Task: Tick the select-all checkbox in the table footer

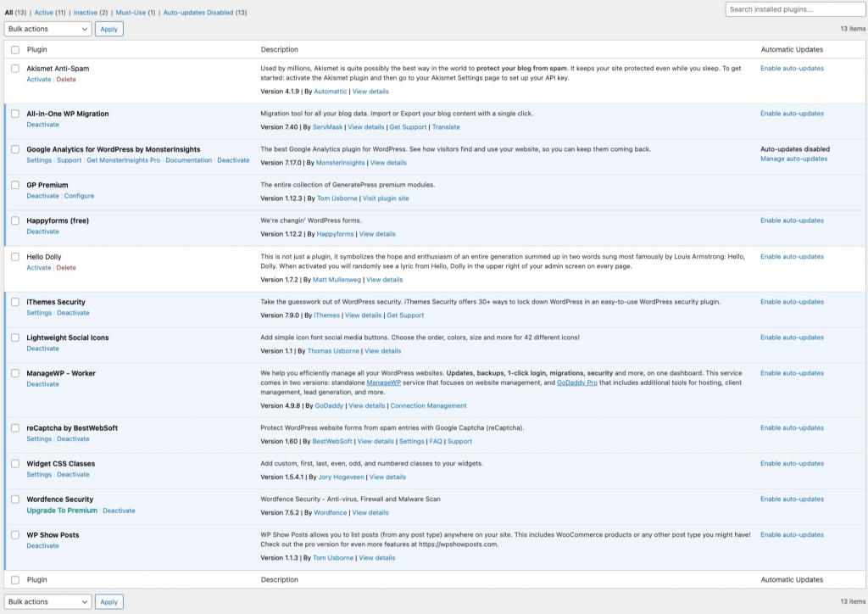Action: click(x=15, y=580)
